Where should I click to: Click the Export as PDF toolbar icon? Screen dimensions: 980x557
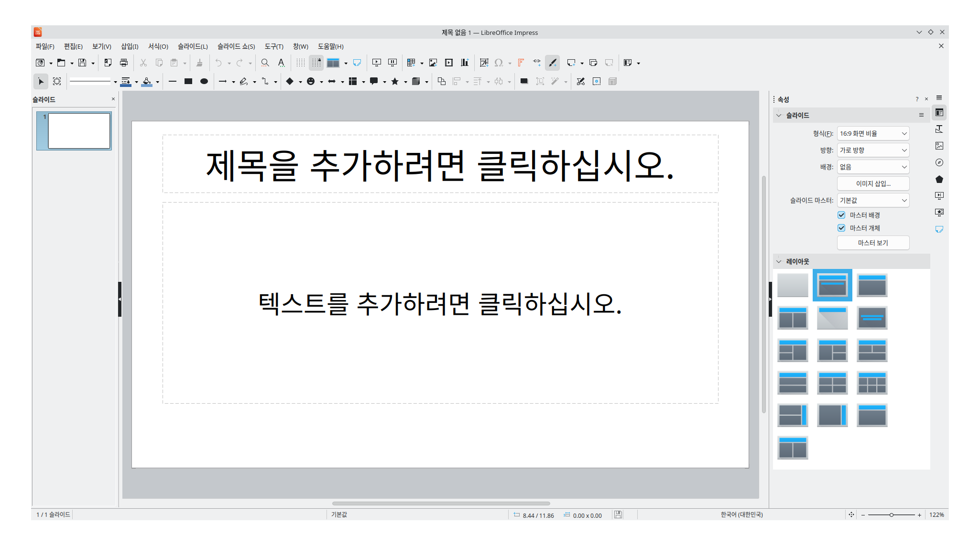click(x=108, y=63)
